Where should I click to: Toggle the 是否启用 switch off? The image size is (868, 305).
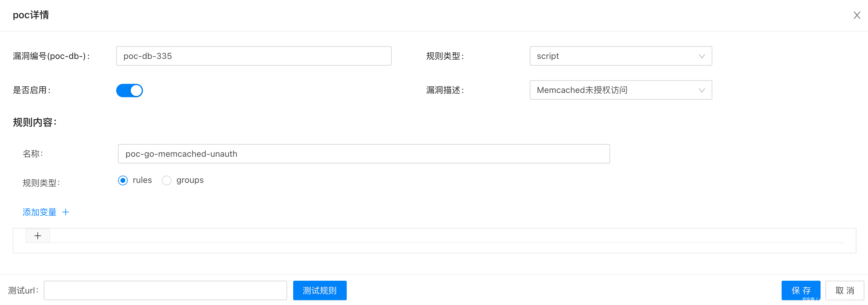coord(129,90)
